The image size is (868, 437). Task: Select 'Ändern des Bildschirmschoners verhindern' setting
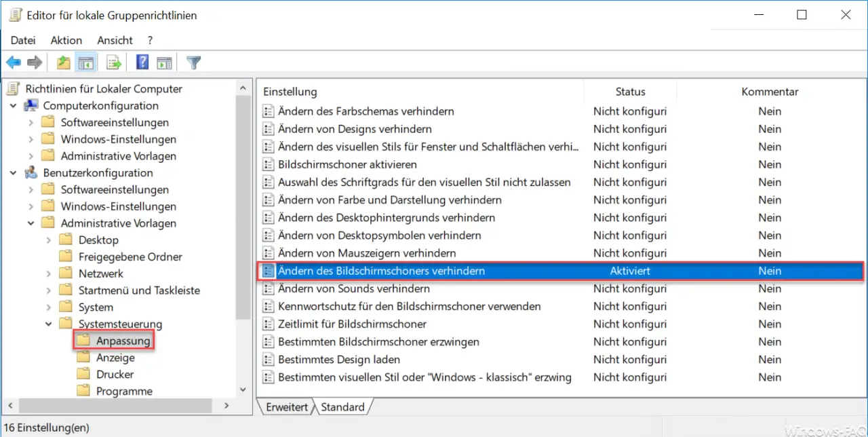point(561,271)
